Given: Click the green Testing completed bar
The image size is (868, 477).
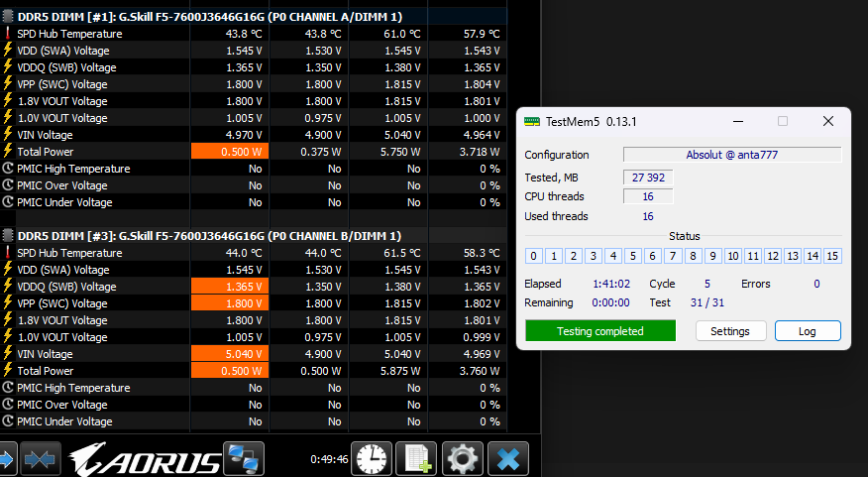Looking at the screenshot, I should point(600,331).
